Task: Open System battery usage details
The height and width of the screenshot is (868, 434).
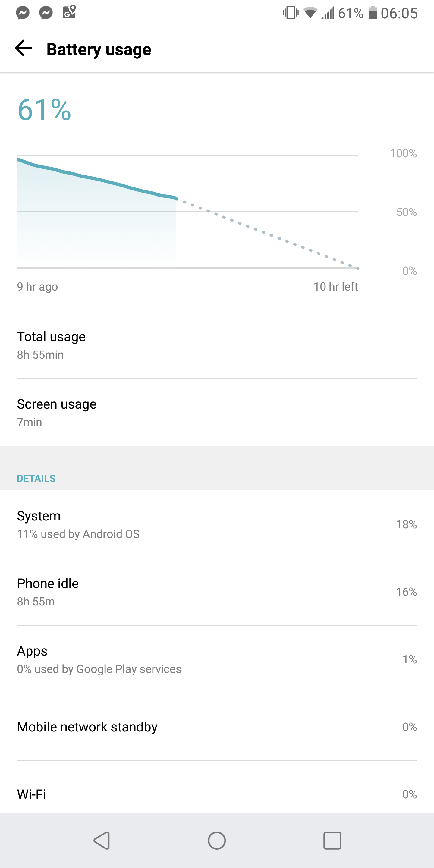Action: click(x=217, y=524)
